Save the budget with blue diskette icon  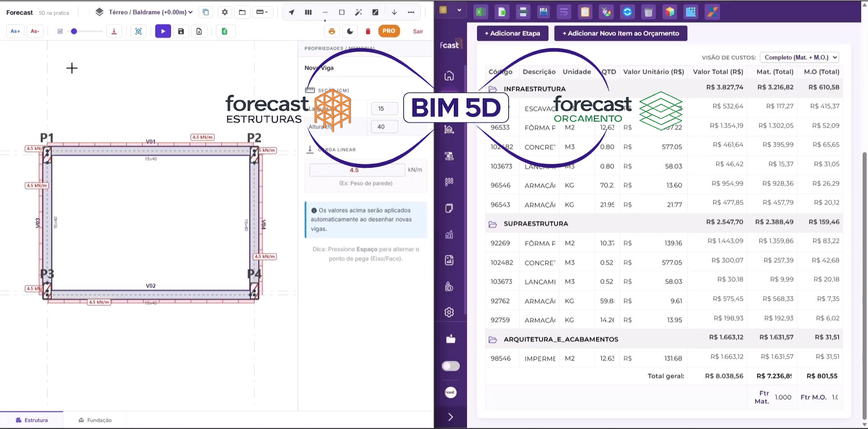(x=544, y=12)
